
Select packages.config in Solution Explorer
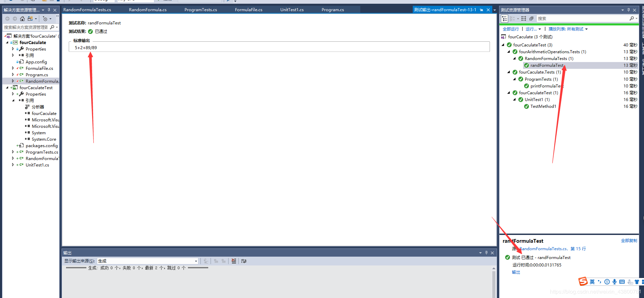(42, 145)
